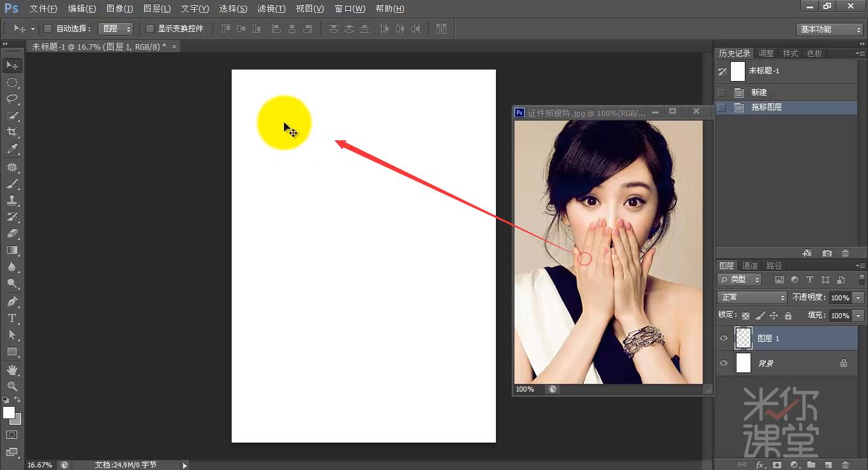
Task: Hide the 图层 1 layer
Action: point(724,339)
